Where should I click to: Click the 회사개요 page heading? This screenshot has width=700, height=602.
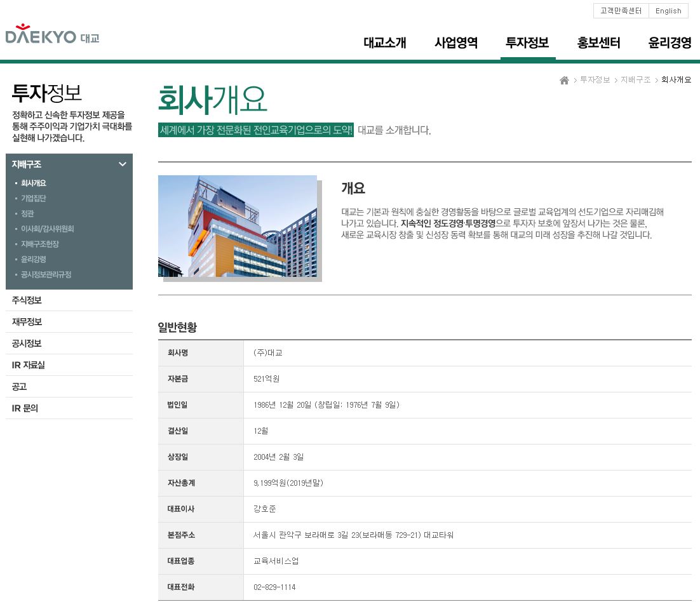pyautogui.click(x=213, y=99)
